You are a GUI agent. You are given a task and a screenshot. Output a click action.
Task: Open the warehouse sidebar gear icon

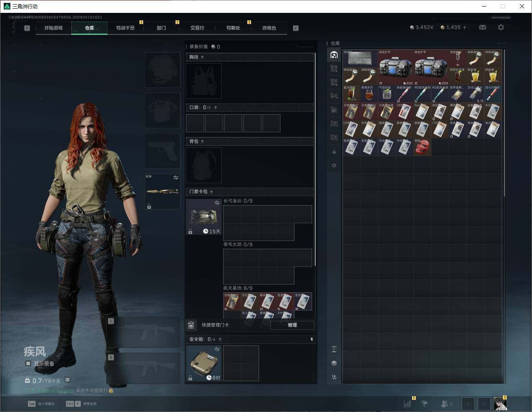334,165
